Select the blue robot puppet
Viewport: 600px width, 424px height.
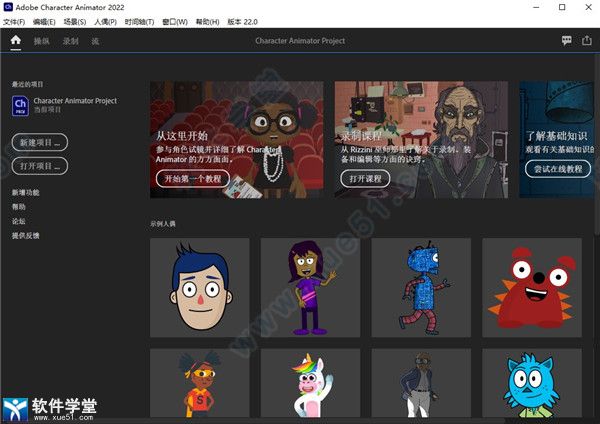[x=421, y=287]
